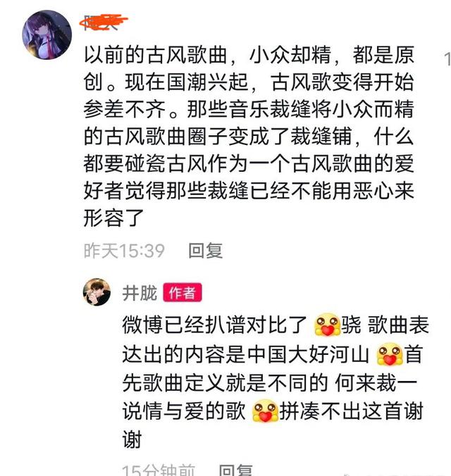Image resolution: width=451 pixels, height=476 pixels.
Task: Reply to 井胧's comment from 15分钟前
Action: (236, 470)
